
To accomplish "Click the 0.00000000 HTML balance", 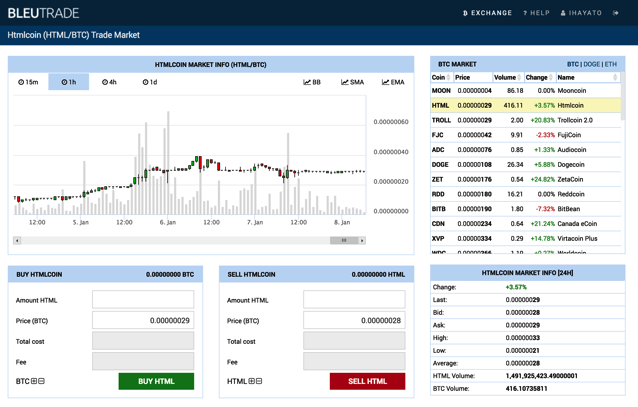I will (x=378, y=275).
